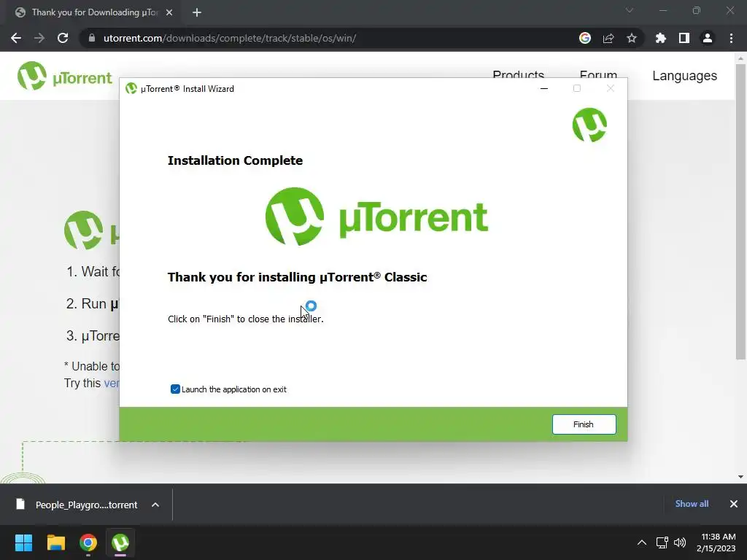Screen dimensions: 747x560
Task: Show hidden system tray icons
Action: pos(642,542)
